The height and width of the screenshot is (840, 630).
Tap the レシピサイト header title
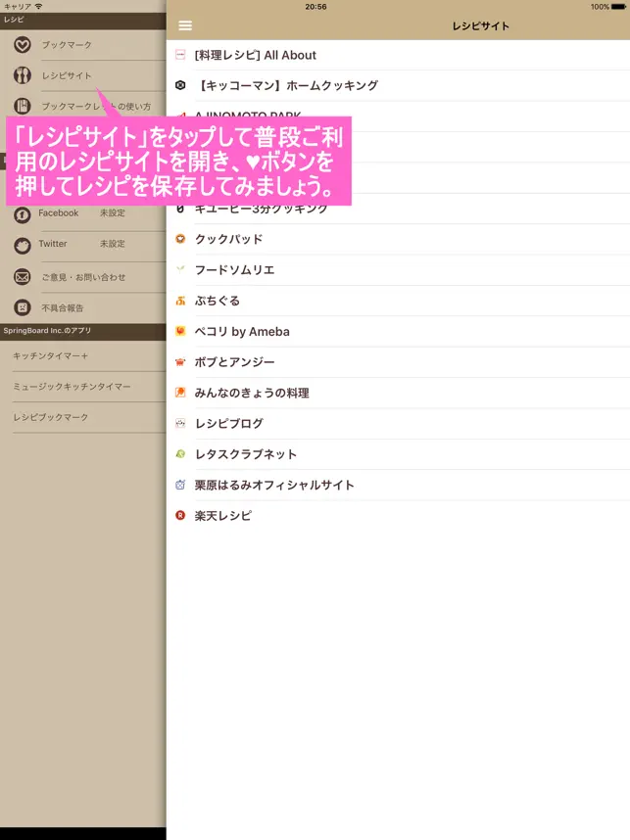coord(480,25)
